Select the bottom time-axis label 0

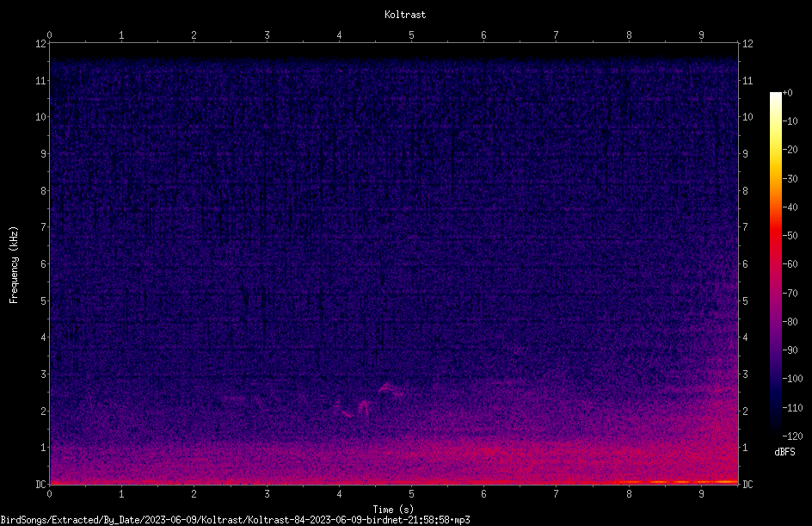click(x=49, y=494)
